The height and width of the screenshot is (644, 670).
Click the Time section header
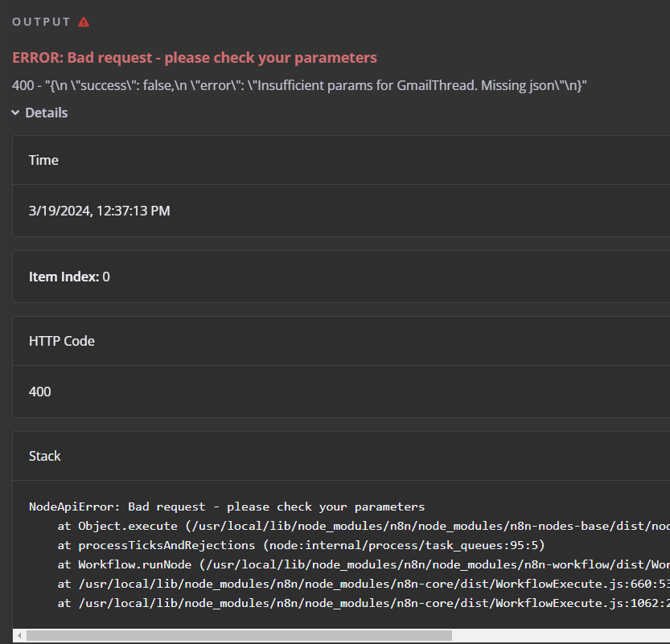coord(43,160)
